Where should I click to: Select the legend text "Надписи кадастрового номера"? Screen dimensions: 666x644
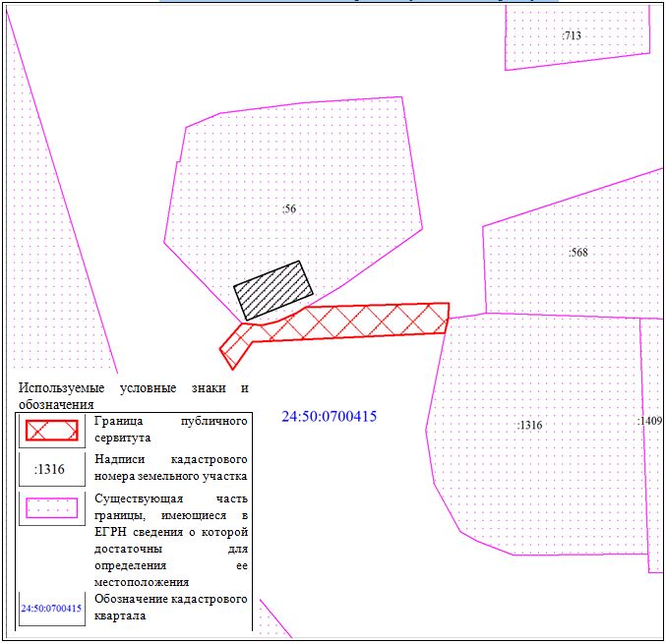[169, 468]
